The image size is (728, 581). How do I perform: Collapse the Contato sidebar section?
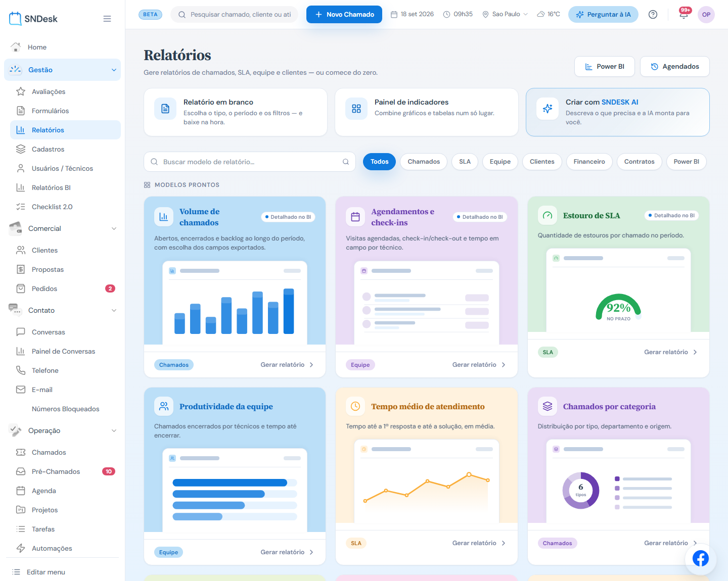[62, 310]
